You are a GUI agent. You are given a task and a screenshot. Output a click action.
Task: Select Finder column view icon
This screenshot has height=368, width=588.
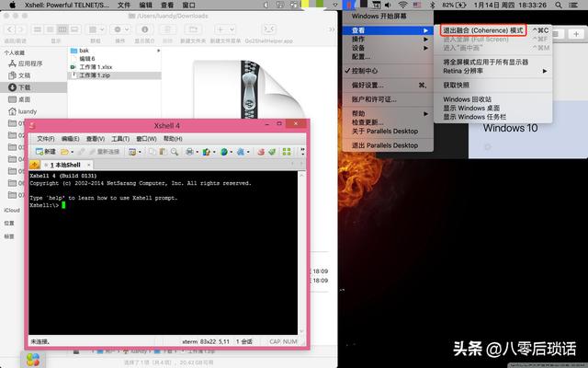coord(62,29)
